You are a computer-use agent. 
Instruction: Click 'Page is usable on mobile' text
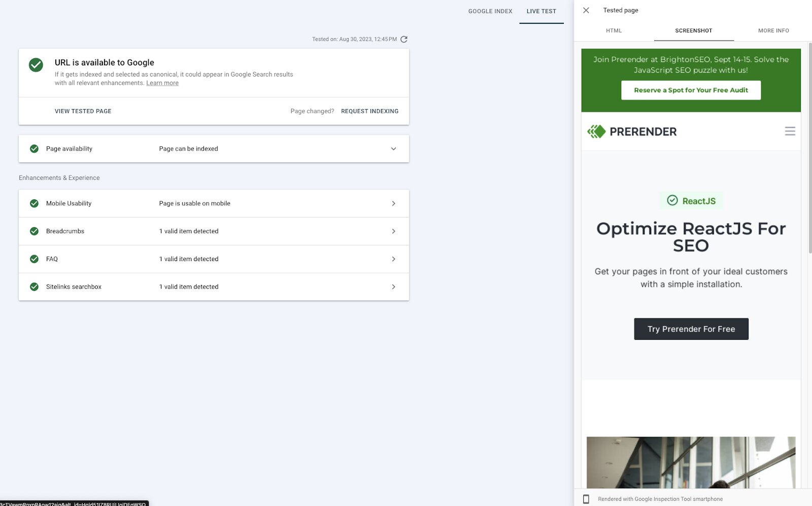194,203
